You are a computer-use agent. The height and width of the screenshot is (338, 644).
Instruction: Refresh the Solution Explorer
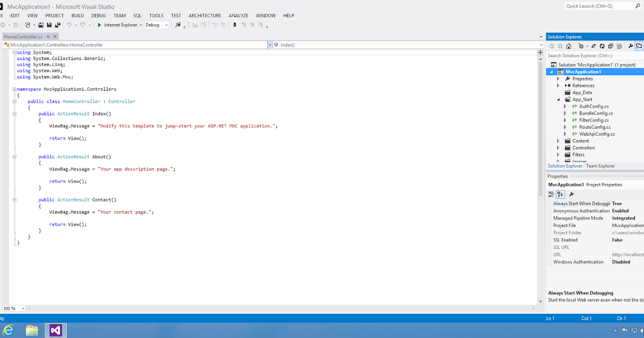click(x=602, y=46)
